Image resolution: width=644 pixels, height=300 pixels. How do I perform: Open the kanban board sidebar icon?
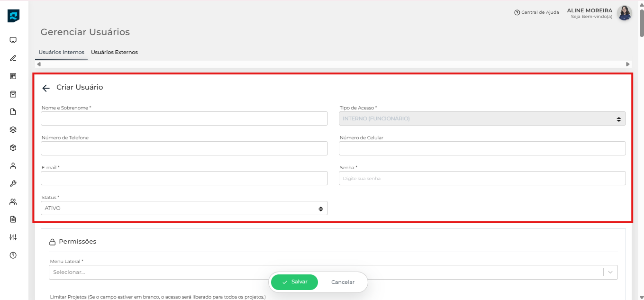pyautogui.click(x=13, y=76)
